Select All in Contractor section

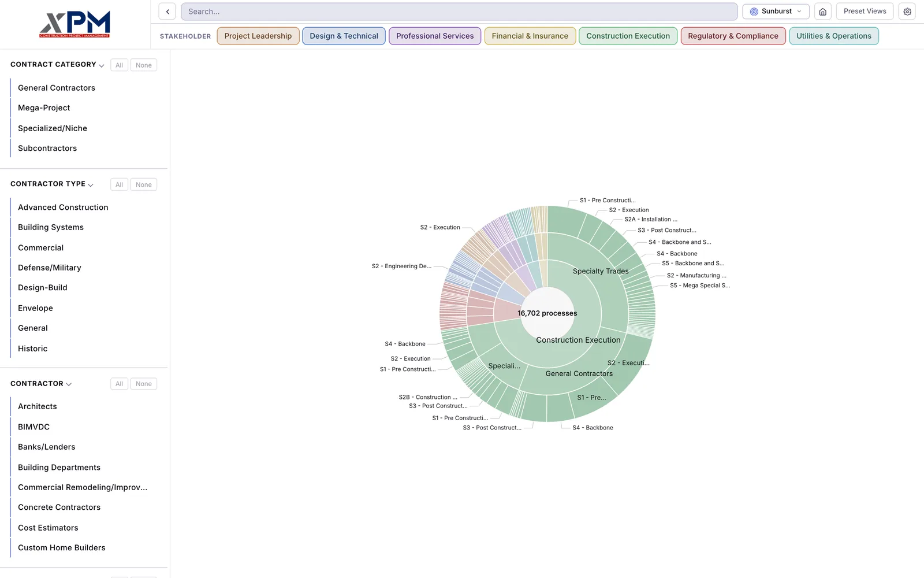pos(119,384)
